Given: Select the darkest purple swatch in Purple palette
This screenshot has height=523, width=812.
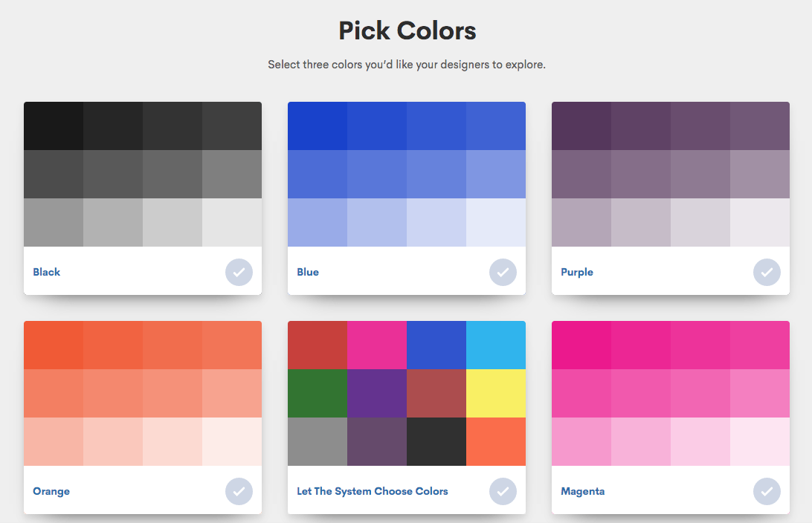Looking at the screenshot, I should [581, 126].
